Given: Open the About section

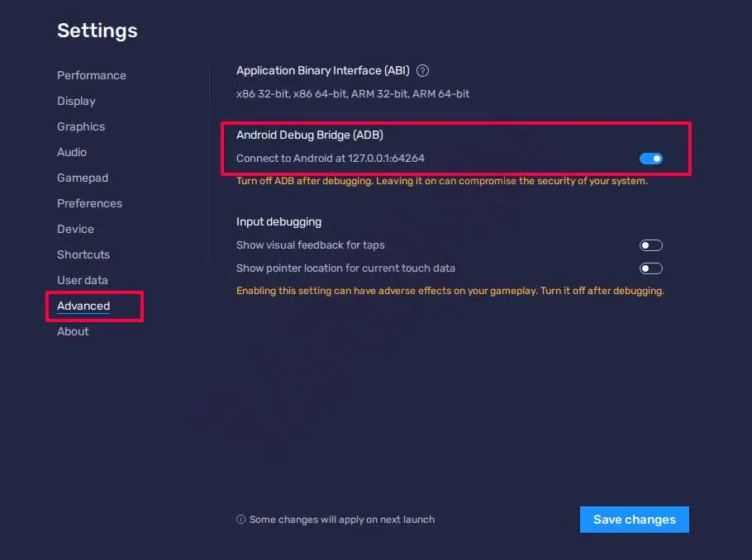Looking at the screenshot, I should point(73,331).
